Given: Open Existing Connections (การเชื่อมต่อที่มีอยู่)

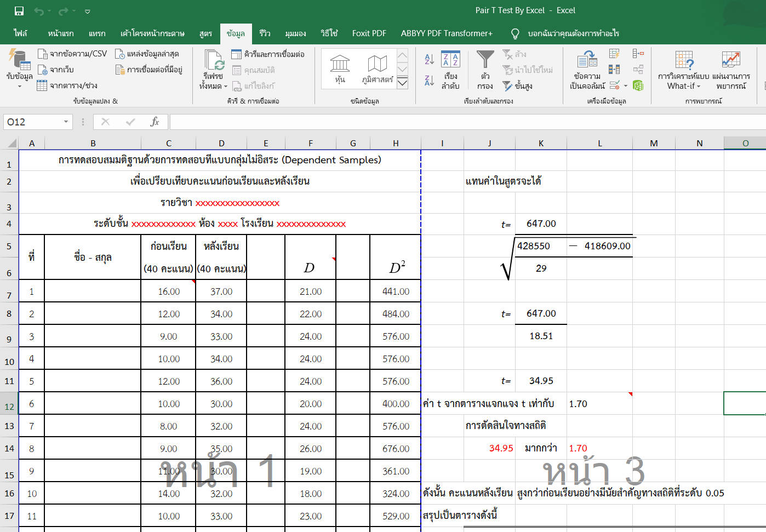Looking at the screenshot, I should pyautogui.click(x=148, y=70).
